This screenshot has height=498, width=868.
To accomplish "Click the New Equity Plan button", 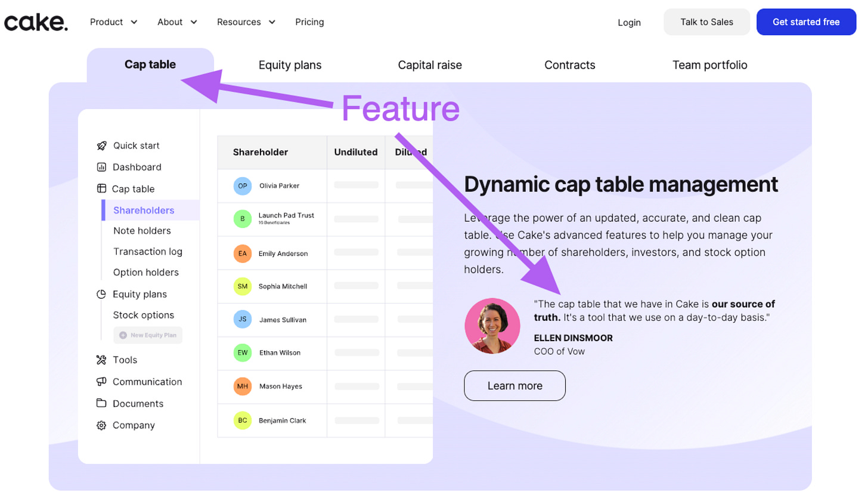I will [x=148, y=335].
